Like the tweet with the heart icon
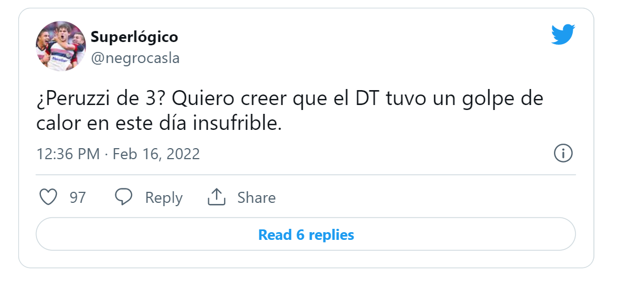 (48, 197)
